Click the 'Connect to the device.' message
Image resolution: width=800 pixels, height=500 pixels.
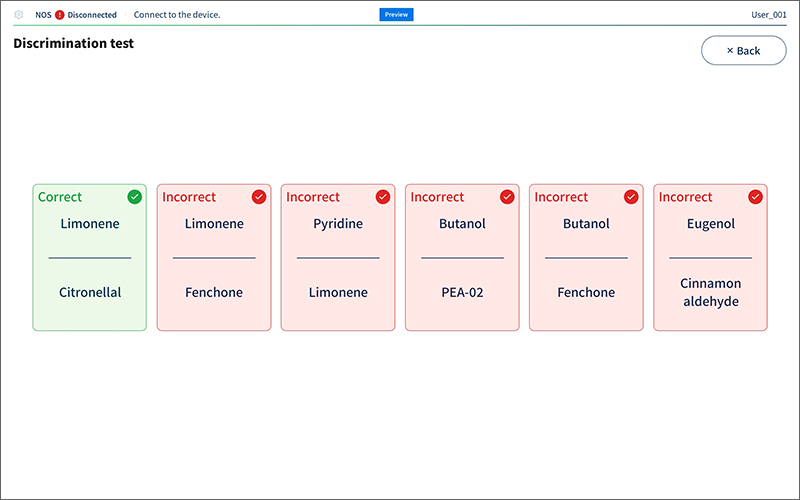(177, 15)
